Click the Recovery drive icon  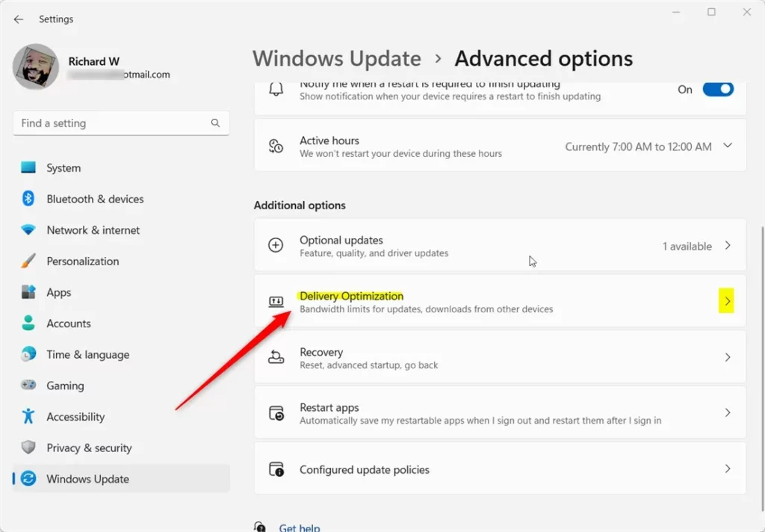click(276, 357)
